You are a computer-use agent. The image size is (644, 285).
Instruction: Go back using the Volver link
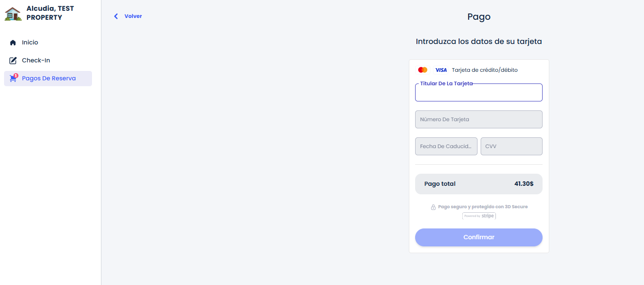coord(133,16)
